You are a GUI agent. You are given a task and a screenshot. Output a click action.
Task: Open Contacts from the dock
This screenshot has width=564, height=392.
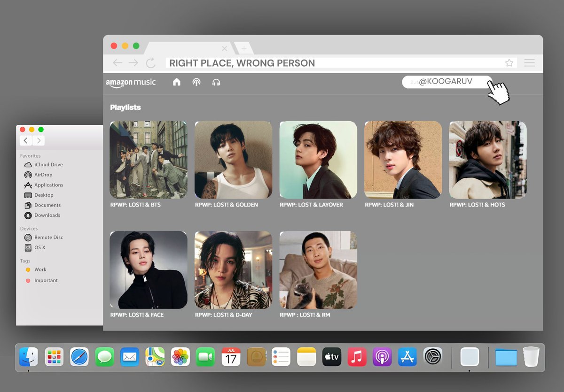(x=256, y=357)
